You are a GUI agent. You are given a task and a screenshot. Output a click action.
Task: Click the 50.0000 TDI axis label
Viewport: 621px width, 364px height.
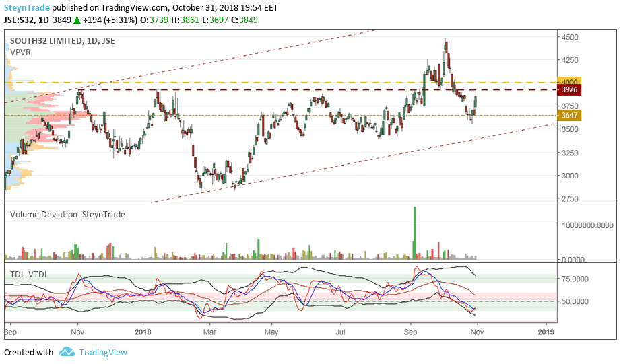point(575,301)
